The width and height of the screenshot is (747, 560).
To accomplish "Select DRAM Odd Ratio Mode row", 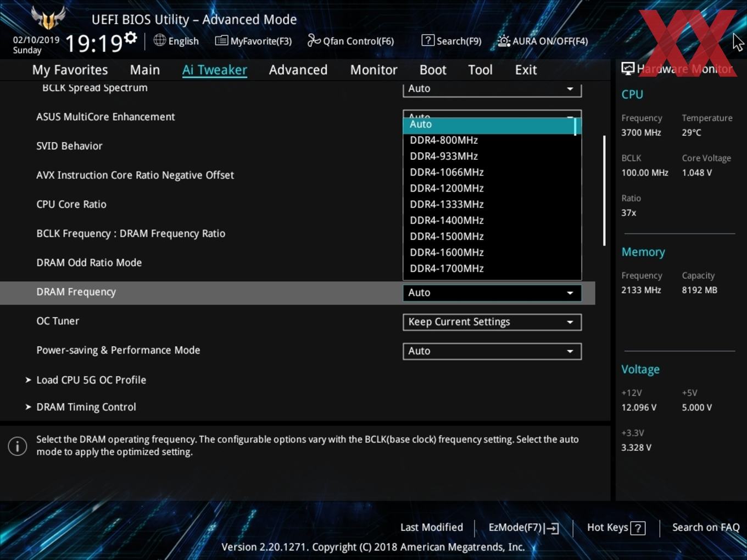I will pyautogui.click(x=89, y=262).
